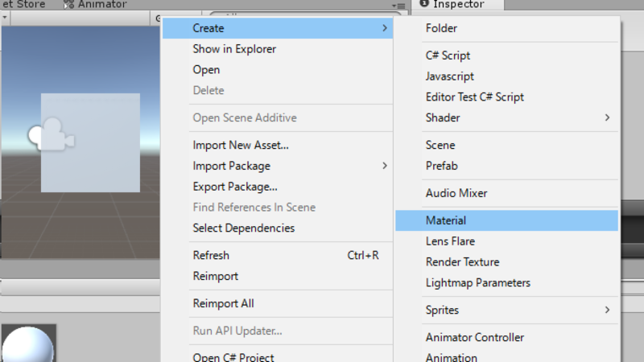Open the Import Package submenu
The width and height of the screenshot is (644, 362).
pos(278,166)
